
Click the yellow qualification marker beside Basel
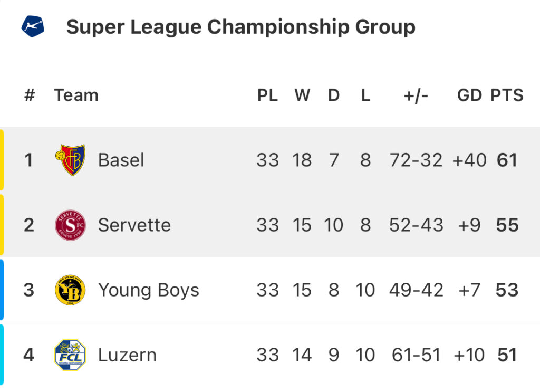pyautogui.click(x=2, y=160)
